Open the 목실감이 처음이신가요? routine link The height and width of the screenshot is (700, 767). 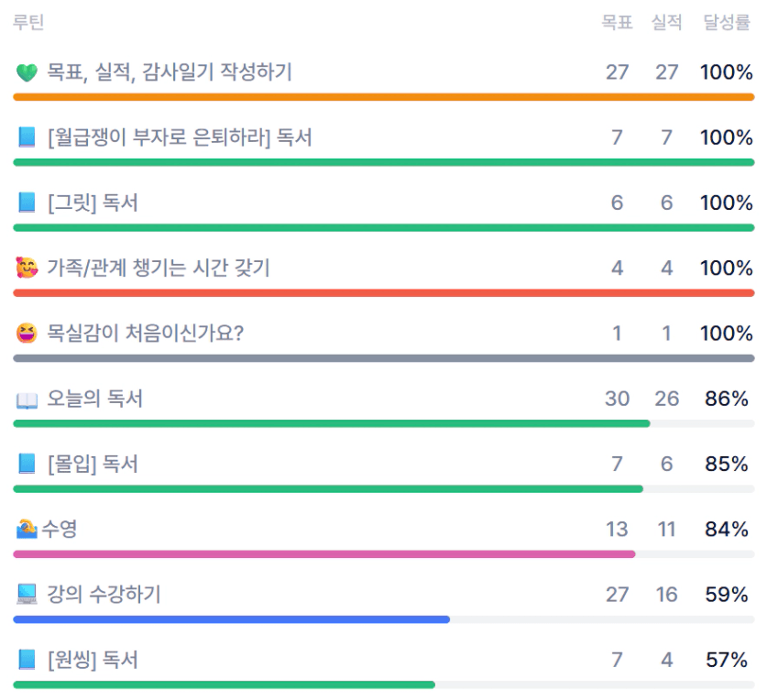pos(145,334)
